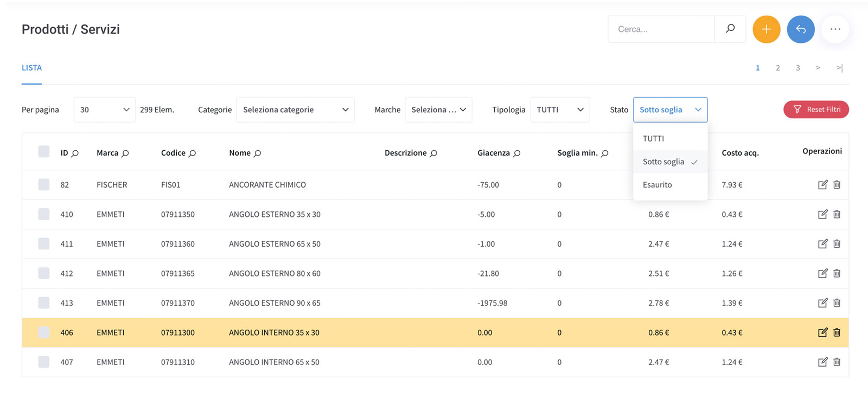Click code 07911350 cell

point(178,214)
